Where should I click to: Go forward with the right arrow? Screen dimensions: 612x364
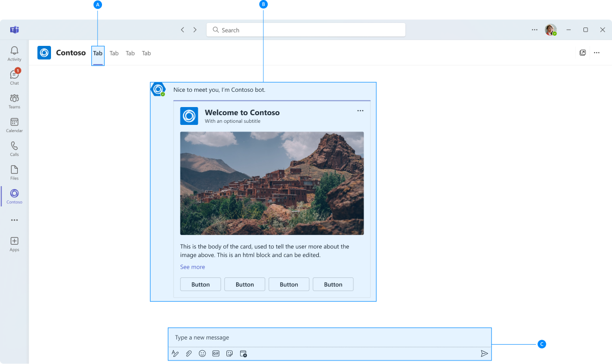(195, 30)
